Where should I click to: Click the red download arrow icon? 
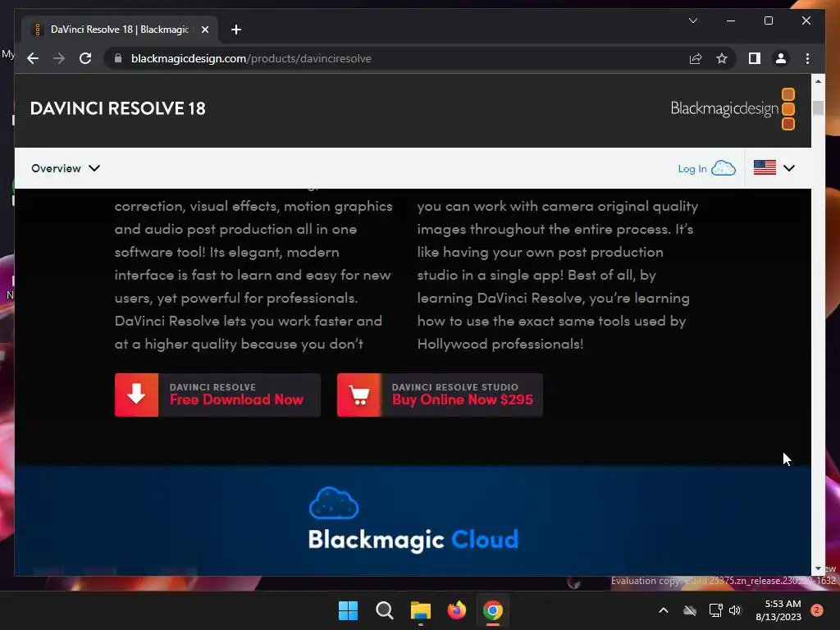pyautogui.click(x=137, y=395)
